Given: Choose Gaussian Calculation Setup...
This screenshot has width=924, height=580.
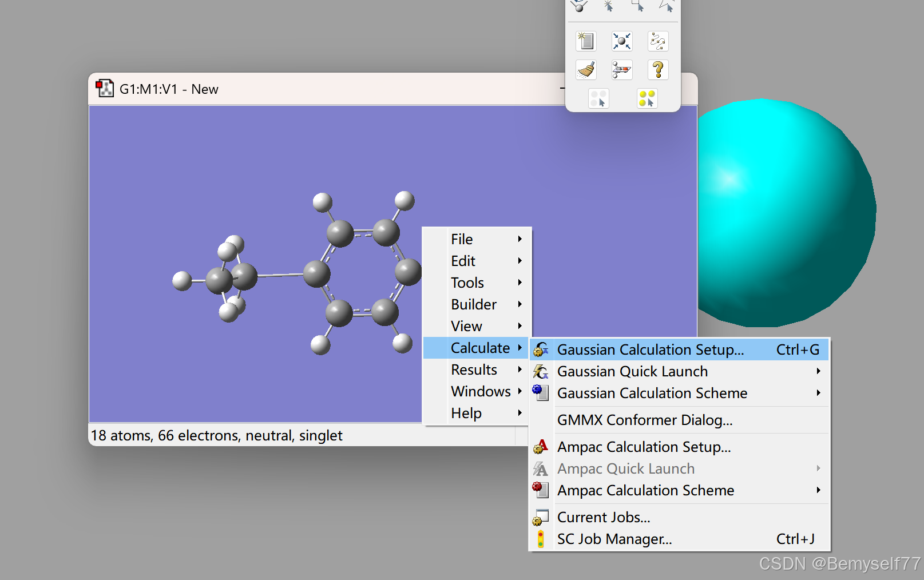Looking at the screenshot, I should point(679,349).
